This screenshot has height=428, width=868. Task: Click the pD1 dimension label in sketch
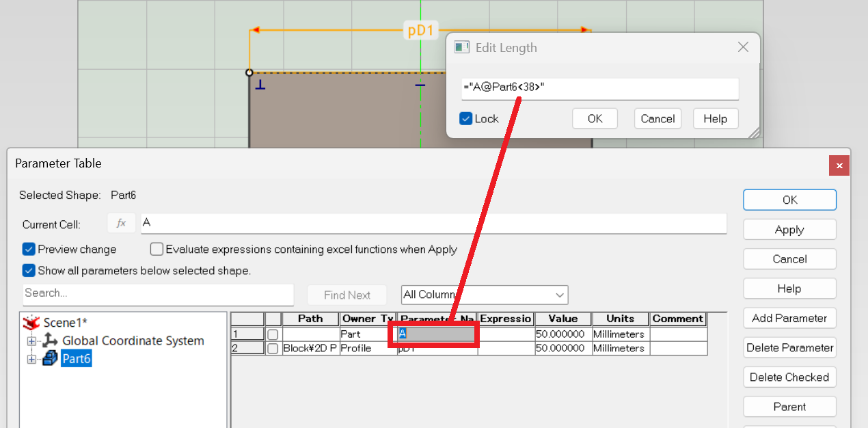click(420, 30)
